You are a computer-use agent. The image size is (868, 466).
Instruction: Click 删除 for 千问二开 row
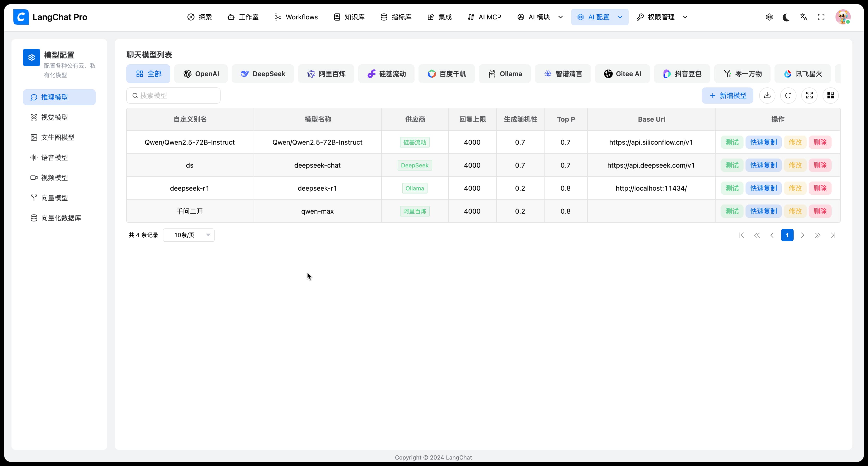click(820, 211)
